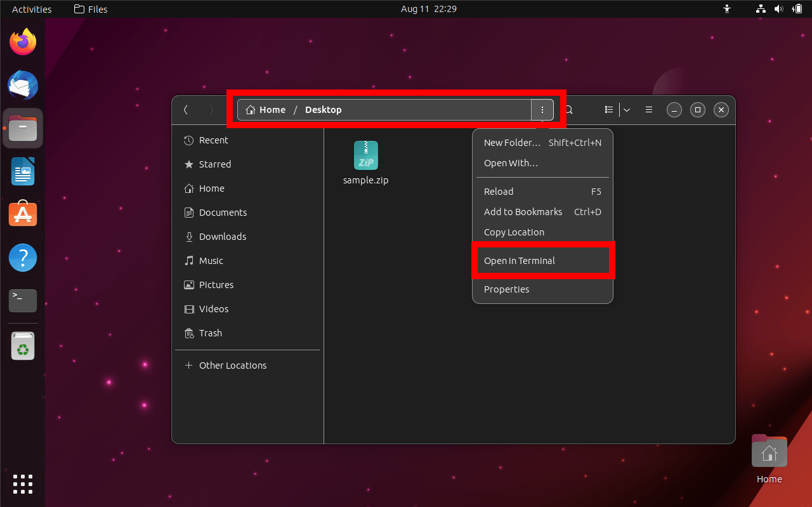Choose Add to Bookmarks in the menu

523,211
